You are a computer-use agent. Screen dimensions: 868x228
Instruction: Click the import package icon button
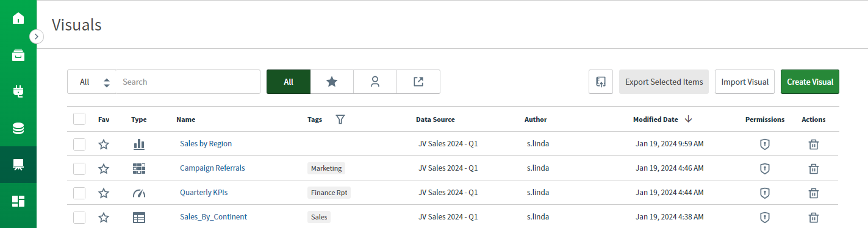click(x=601, y=82)
